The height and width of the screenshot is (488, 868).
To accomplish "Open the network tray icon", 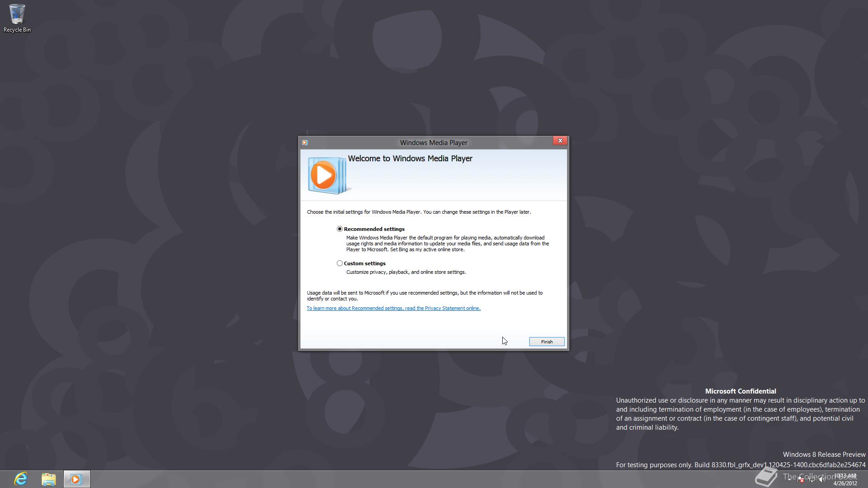I will [x=811, y=479].
